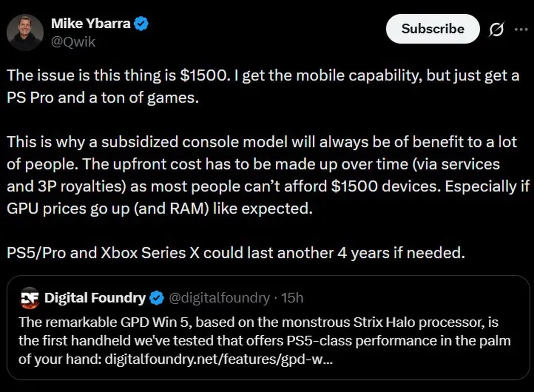
Task: Click the 'Strix Halo processor' text in quote
Action: point(419,322)
